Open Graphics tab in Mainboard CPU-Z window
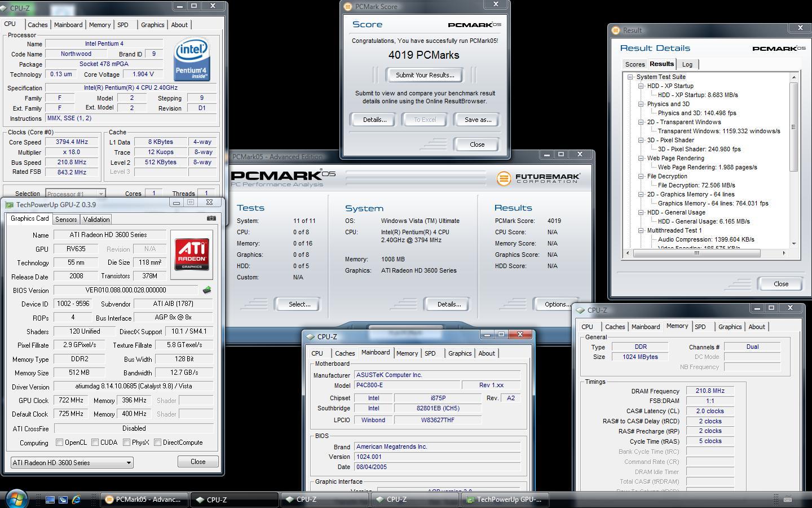Image resolution: width=812 pixels, height=508 pixels. click(460, 353)
